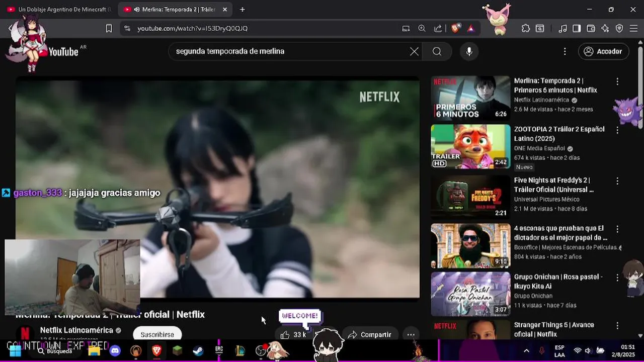The height and width of the screenshot is (362, 644).
Task: Open Windows Start button
Action: [x=15, y=350]
